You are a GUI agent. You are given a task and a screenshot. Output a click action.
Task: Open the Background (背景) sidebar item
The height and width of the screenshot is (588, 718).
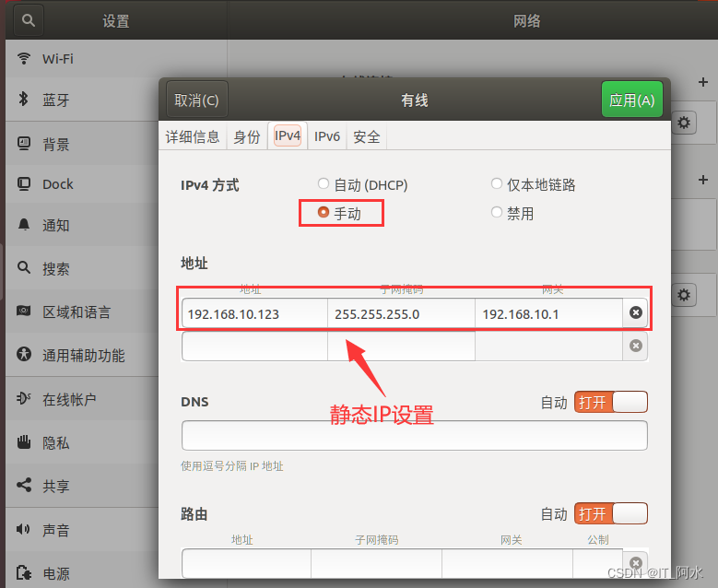[82, 145]
